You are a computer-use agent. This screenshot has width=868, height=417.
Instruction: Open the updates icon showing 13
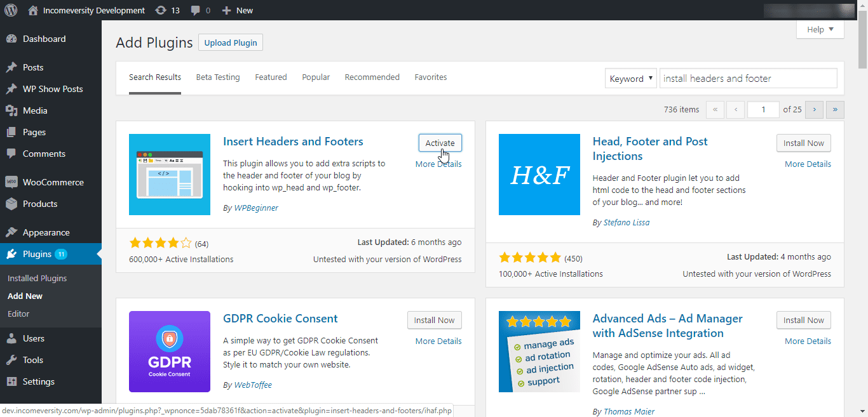161,10
